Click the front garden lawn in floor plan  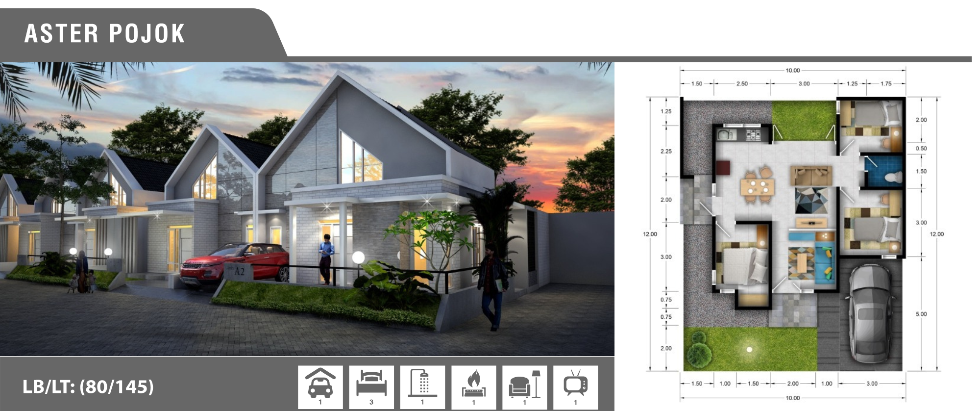pyautogui.click(x=750, y=349)
